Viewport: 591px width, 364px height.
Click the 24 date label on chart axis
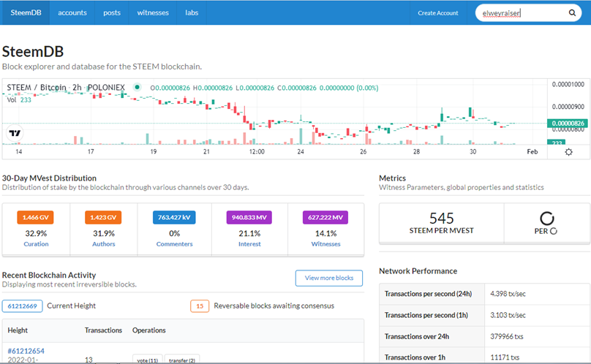[301, 151]
